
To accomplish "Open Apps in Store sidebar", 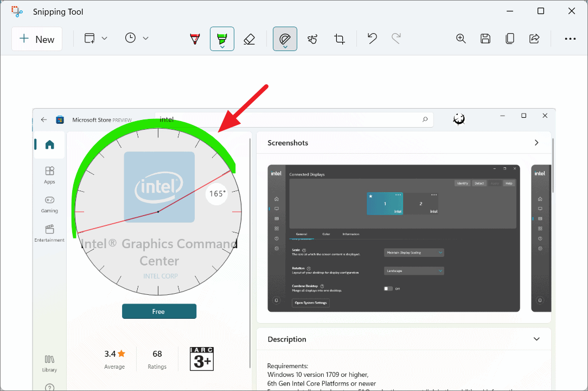I will [x=49, y=175].
